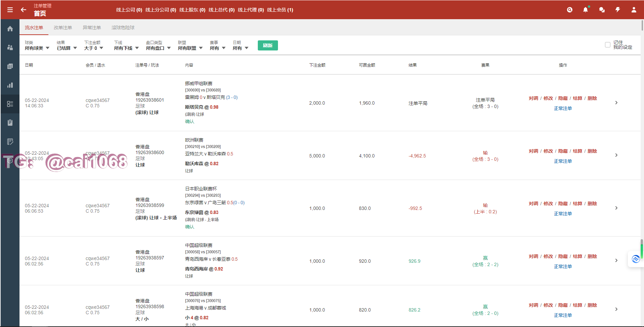Open the 结果 已结算 filter dropdown

click(x=67, y=48)
